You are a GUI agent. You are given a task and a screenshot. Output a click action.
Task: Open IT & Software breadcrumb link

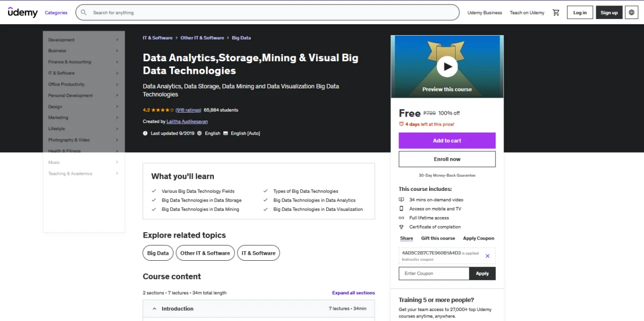click(157, 38)
